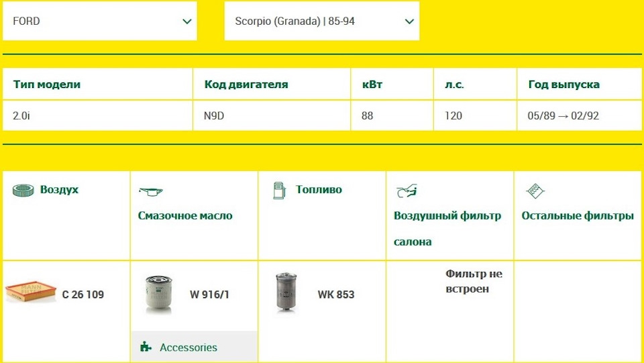Click the other filters diamond icon
Screen dimensions: 644x363
pyautogui.click(x=535, y=191)
